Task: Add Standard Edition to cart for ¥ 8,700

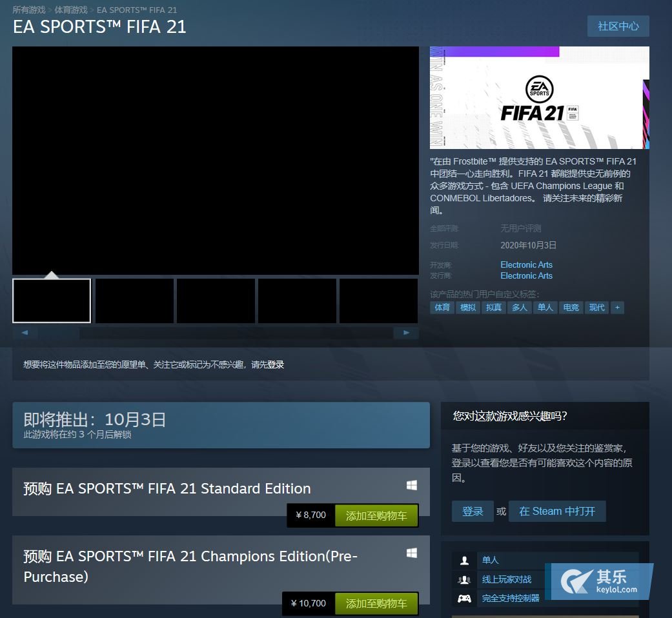Action: point(376,515)
